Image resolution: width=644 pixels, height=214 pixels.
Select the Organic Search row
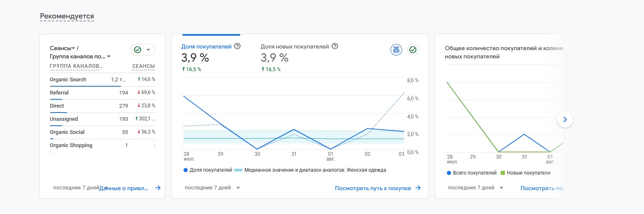pyautogui.click(x=102, y=80)
